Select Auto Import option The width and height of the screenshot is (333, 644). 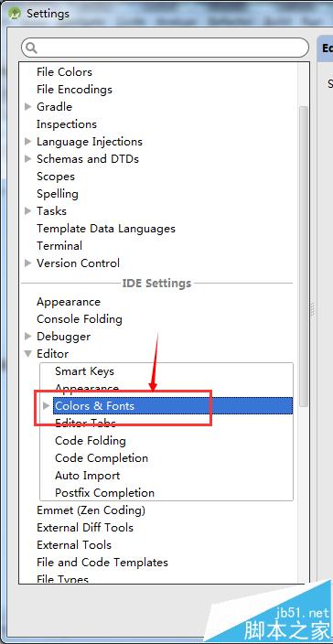click(x=88, y=476)
